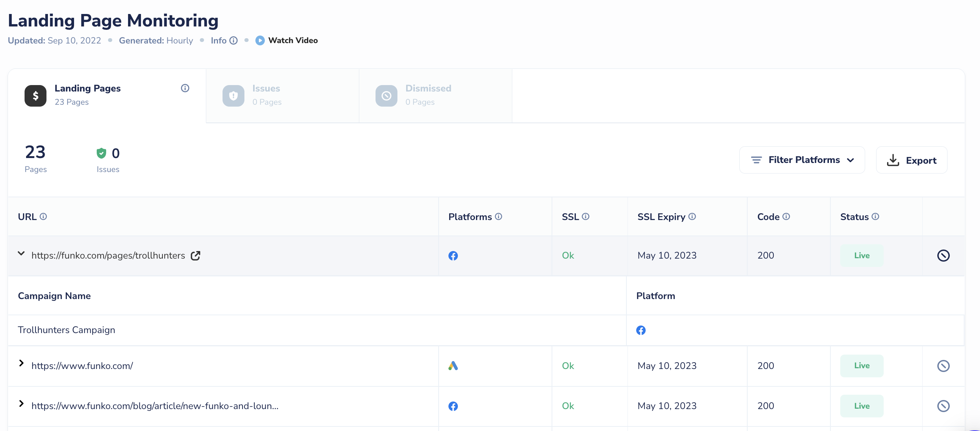
Task: Play the Watch Video icon
Action: click(x=260, y=40)
